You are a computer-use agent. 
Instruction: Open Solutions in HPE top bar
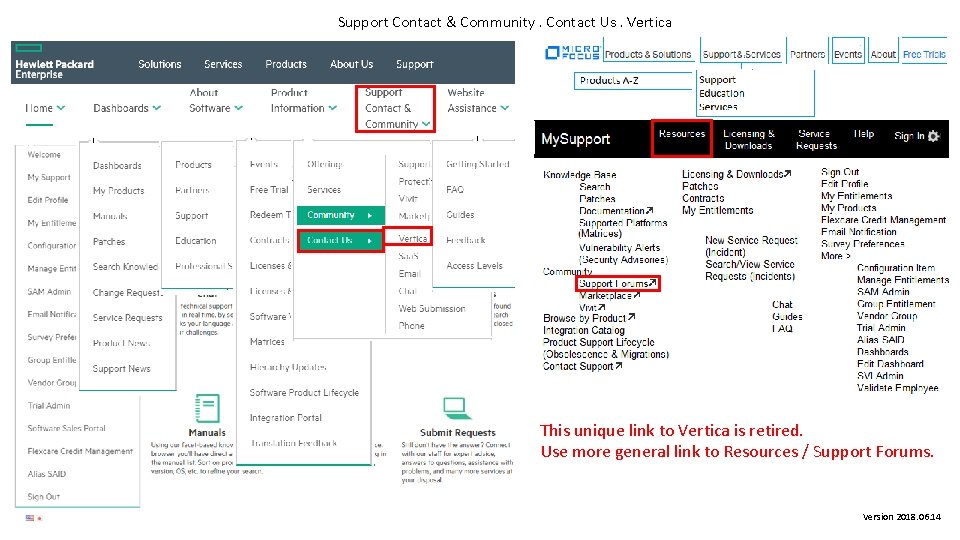160,64
